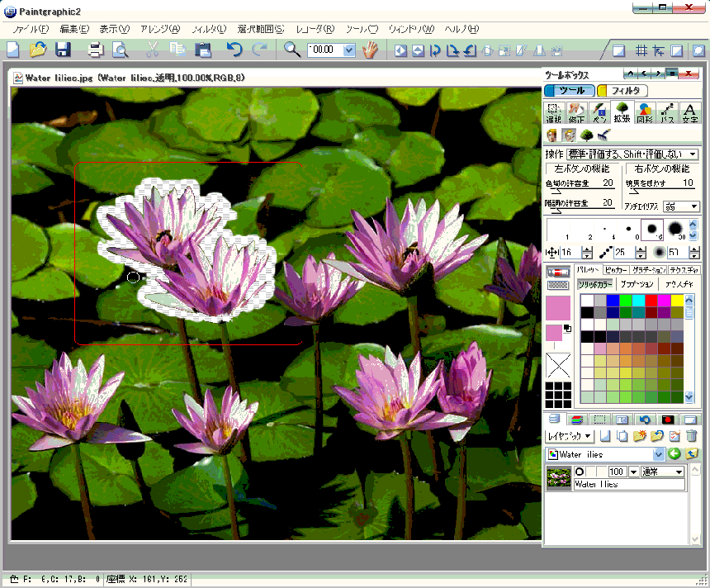The image size is (710, 588).
Task: Open the ヘルプ(H) menu
Action: (x=461, y=29)
